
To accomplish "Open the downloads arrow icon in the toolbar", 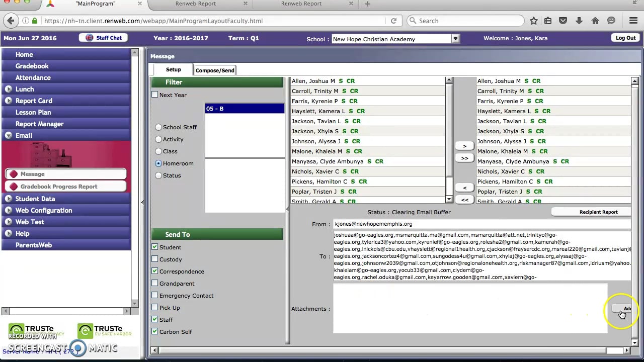I will 579,21.
